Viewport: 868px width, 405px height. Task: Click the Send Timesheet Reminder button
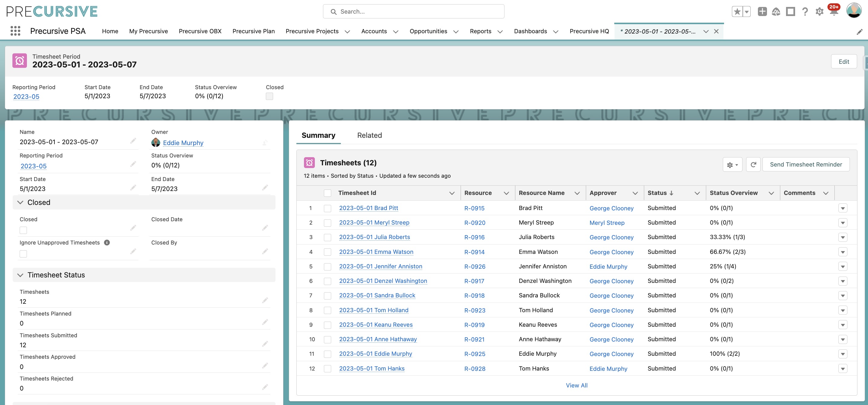(x=806, y=164)
